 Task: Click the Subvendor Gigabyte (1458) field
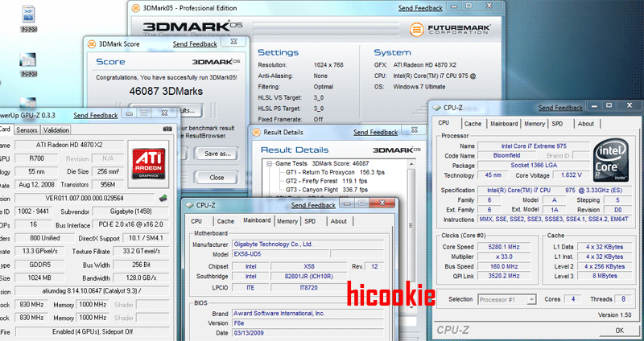[x=130, y=212]
